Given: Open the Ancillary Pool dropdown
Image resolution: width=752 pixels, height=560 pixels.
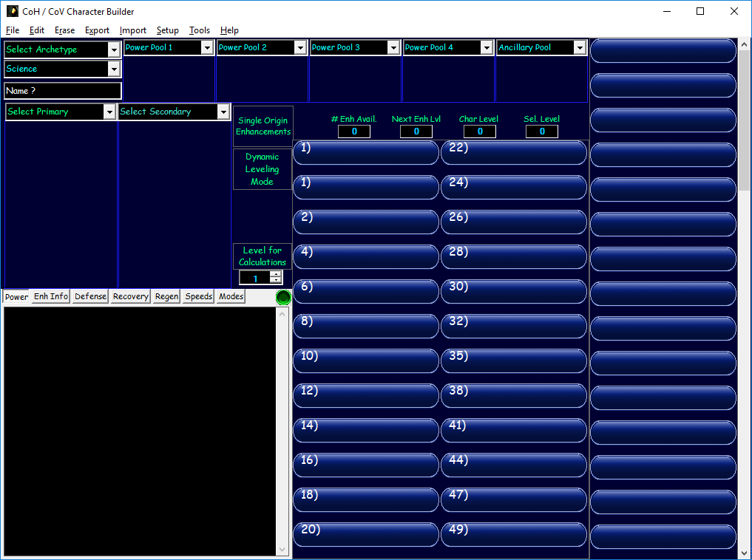Looking at the screenshot, I should point(580,47).
